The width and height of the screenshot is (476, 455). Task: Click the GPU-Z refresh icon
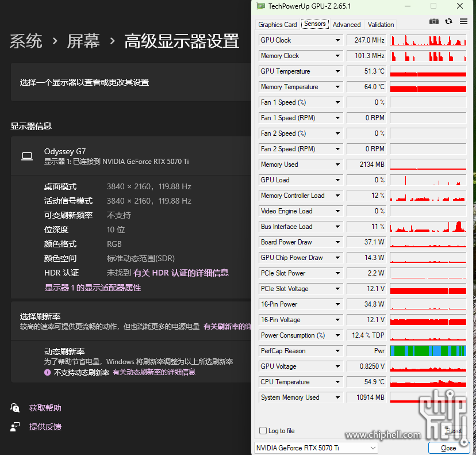click(x=448, y=21)
